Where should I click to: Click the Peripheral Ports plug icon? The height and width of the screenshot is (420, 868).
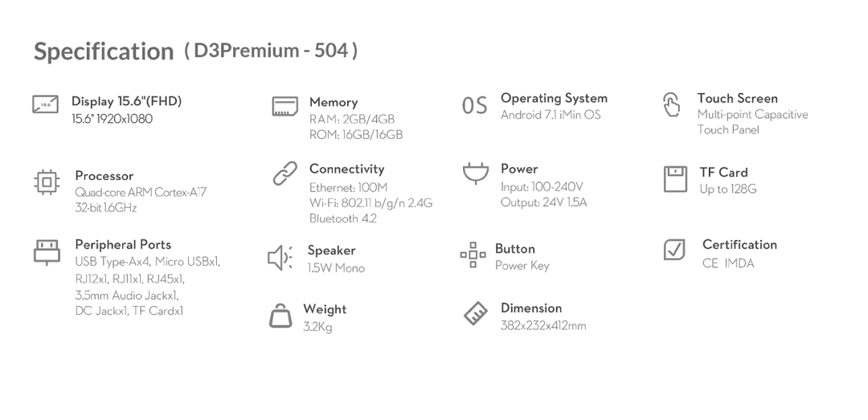[x=47, y=251]
